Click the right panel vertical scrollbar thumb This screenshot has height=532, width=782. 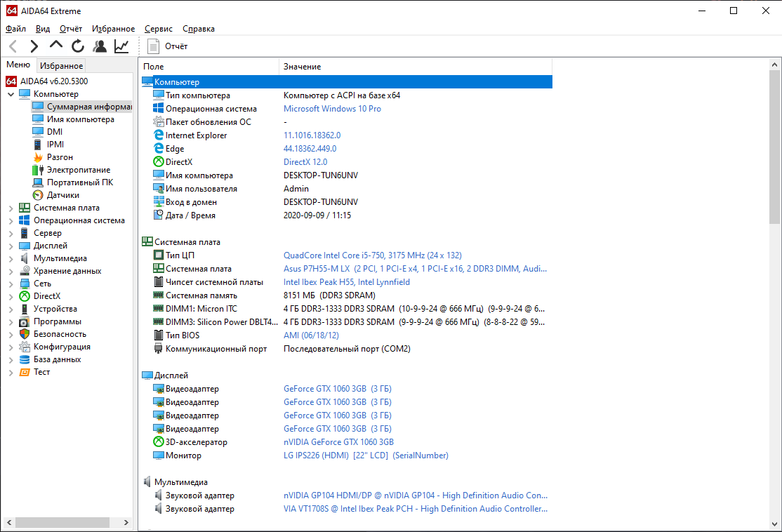774,147
